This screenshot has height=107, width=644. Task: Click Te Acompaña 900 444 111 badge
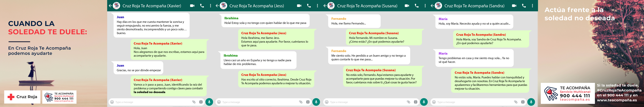(59, 97)
